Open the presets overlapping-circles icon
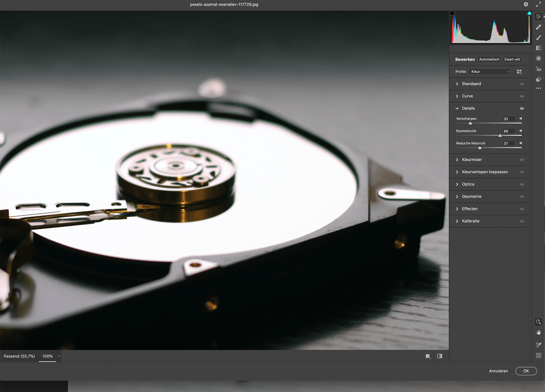This screenshot has height=392, width=545. tap(538, 79)
